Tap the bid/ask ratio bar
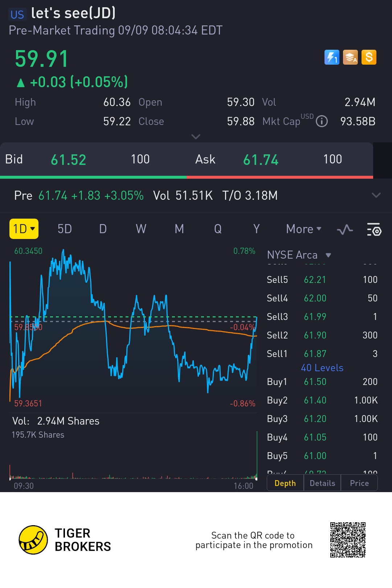The image size is (392, 588). (187, 177)
